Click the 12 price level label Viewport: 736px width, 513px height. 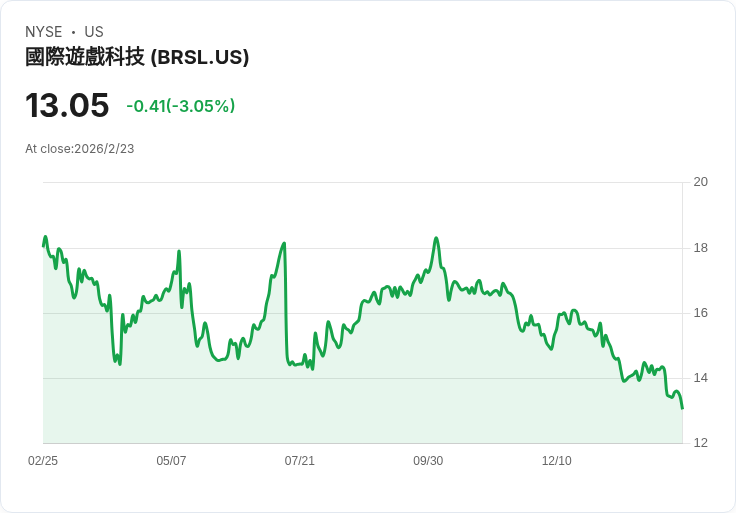point(701,443)
